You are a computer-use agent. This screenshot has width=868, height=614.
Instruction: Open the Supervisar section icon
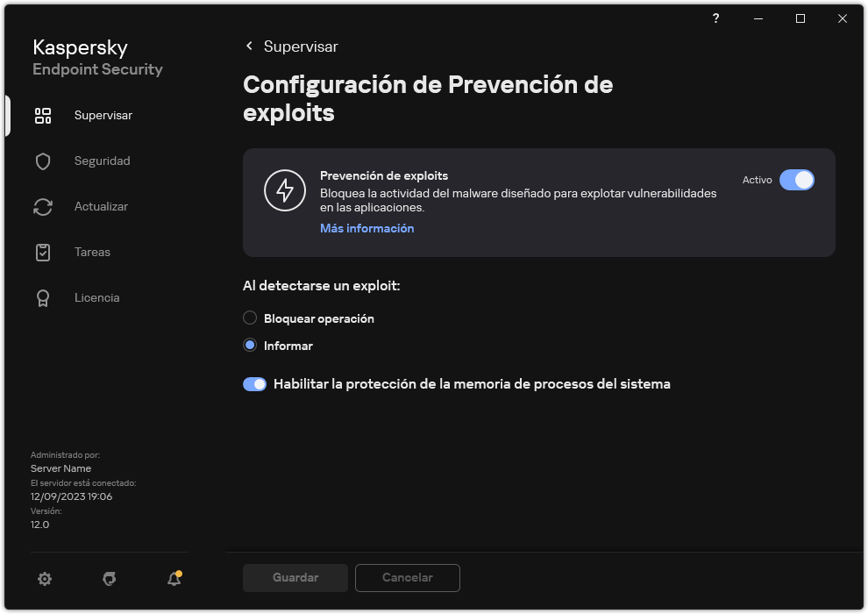point(43,115)
